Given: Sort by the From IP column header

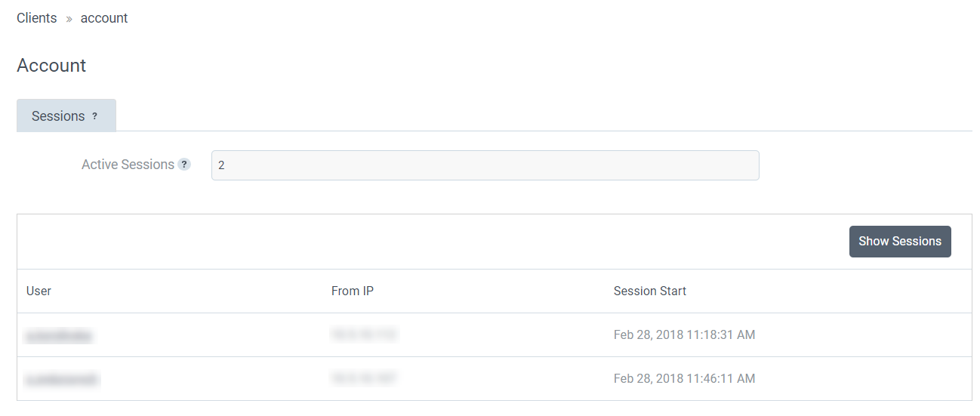Looking at the screenshot, I should [x=353, y=291].
